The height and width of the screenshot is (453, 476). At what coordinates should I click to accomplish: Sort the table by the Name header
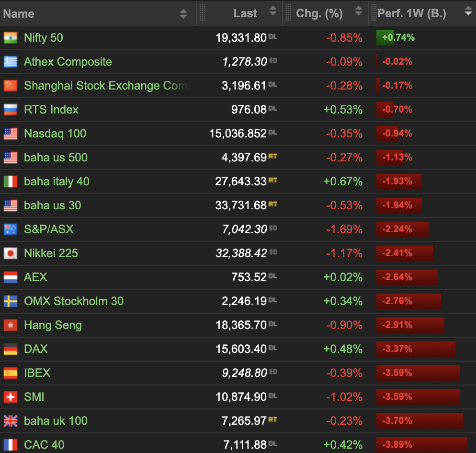[19, 14]
